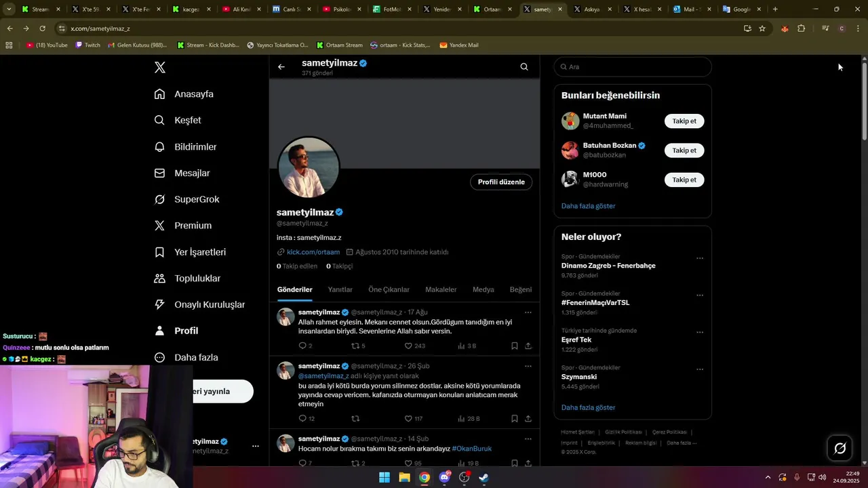Open Windows Start menu
This screenshot has width=868, height=488.
click(x=384, y=477)
